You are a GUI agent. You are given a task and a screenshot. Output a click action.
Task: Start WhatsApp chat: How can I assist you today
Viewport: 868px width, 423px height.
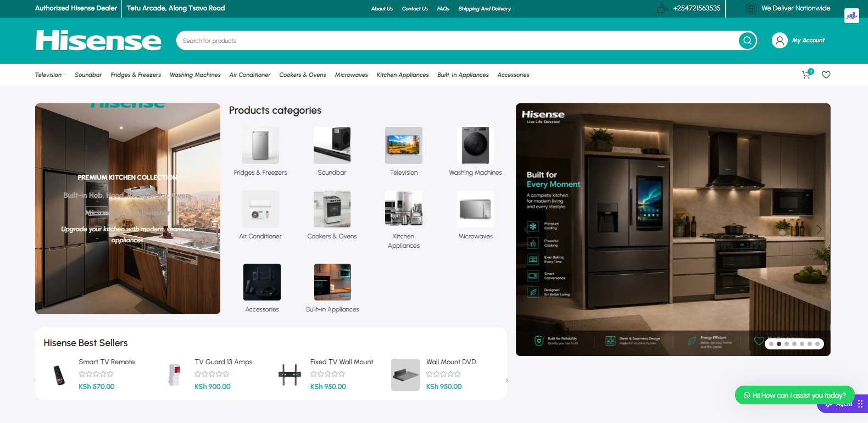pos(794,395)
